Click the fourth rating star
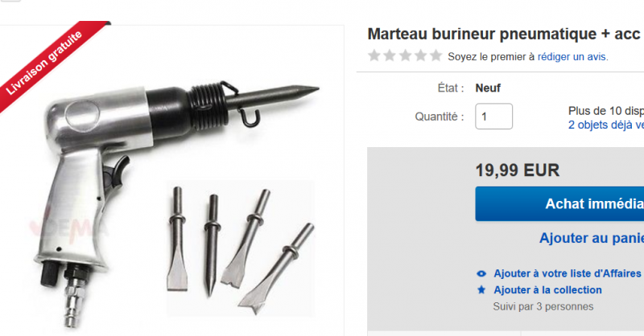 point(420,55)
